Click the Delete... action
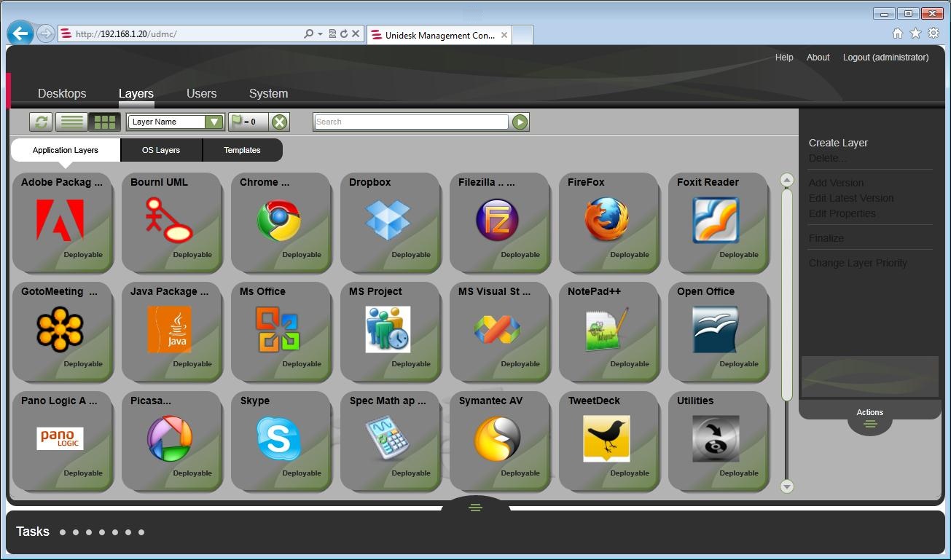This screenshot has height=560, width=951. [828, 158]
